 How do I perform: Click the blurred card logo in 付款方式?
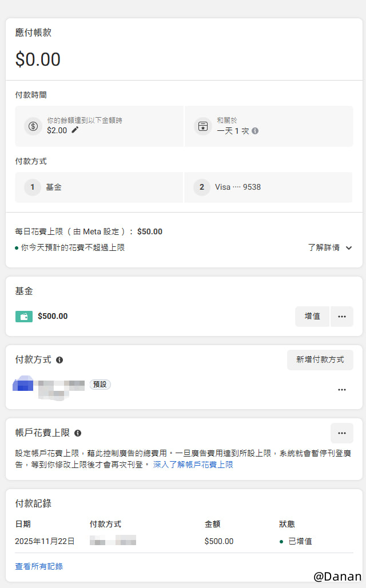(23, 384)
